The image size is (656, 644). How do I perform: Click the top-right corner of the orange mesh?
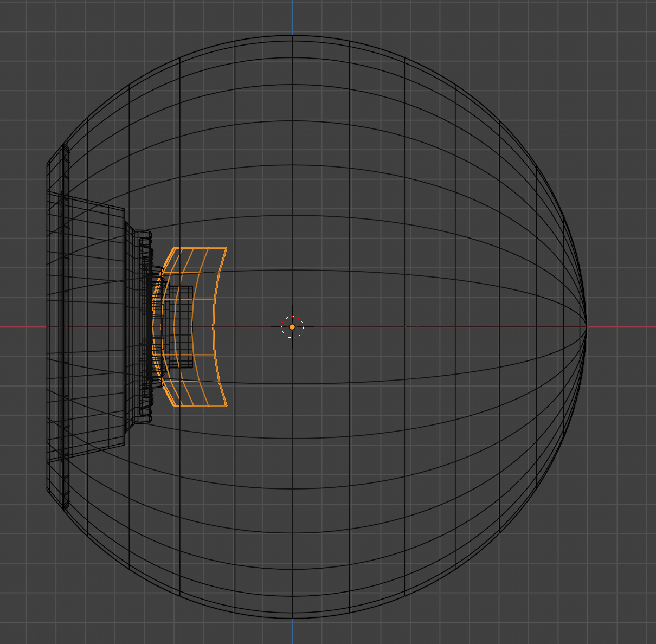(226, 248)
